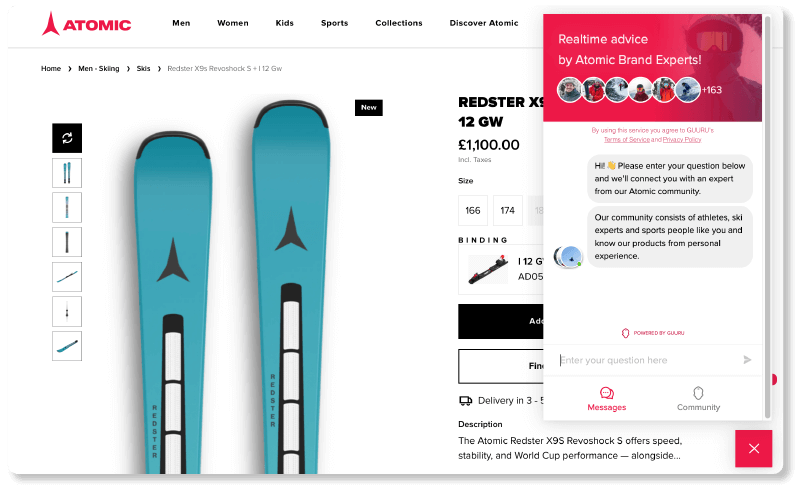
Task: Open the Privacy Policy link
Action: 682,140
